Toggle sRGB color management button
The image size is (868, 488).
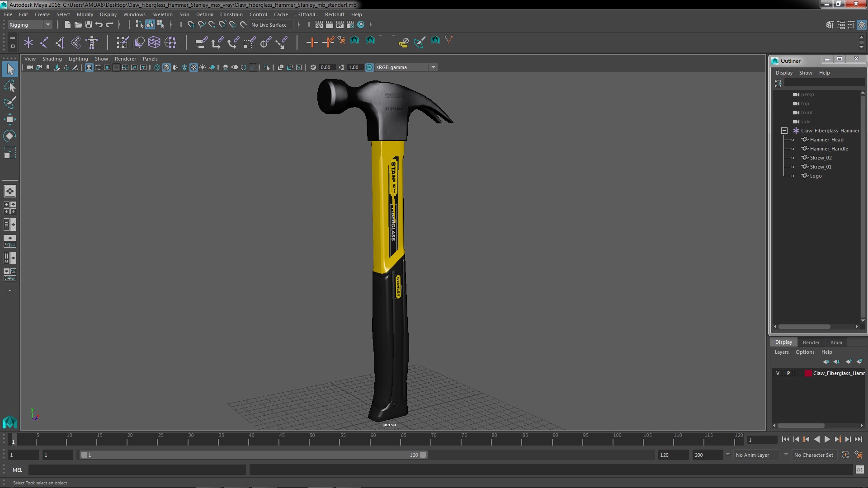click(369, 67)
